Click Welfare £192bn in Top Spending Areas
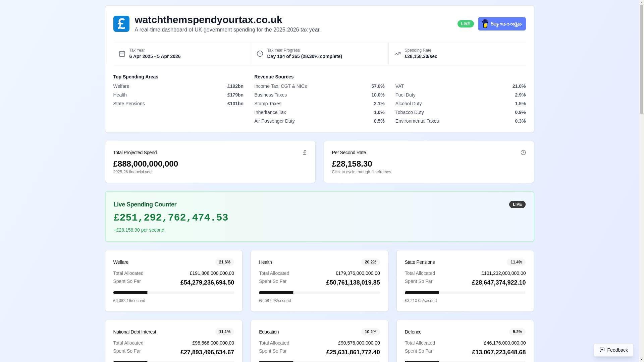Image resolution: width=644 pixels, height=362 pixels. point(178,86)
